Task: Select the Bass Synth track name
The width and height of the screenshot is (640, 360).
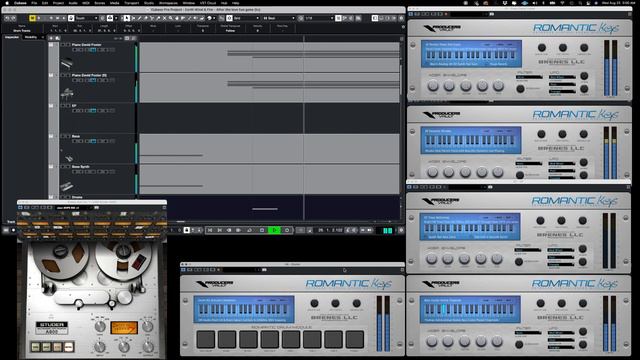Action: click(x=80, y=167)
